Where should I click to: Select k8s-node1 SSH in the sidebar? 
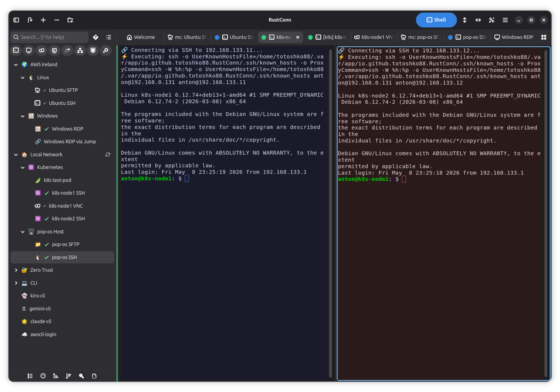62,193
